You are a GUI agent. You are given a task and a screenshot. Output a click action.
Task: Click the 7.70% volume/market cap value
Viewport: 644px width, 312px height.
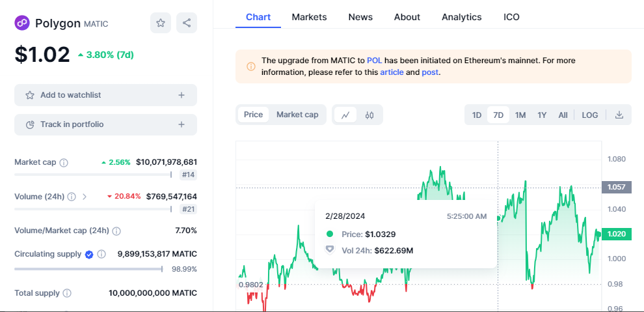tap(186, 231)
